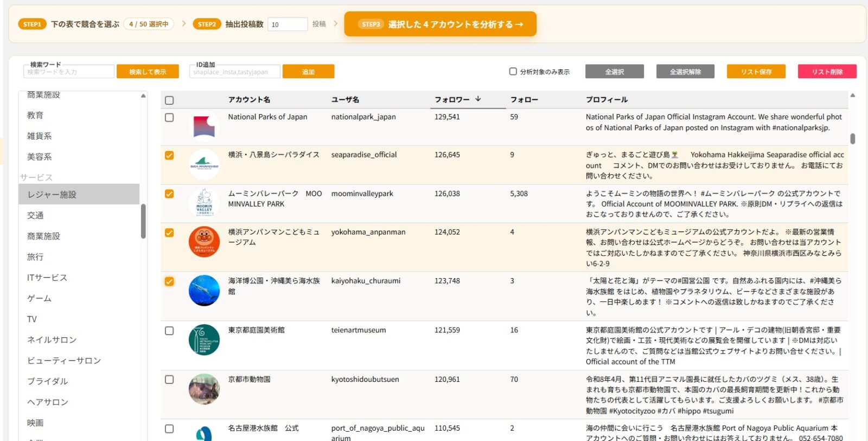Focus the 検索ワード input field
The width and height of the screenshot is (868, 441).
pos(69,72)
